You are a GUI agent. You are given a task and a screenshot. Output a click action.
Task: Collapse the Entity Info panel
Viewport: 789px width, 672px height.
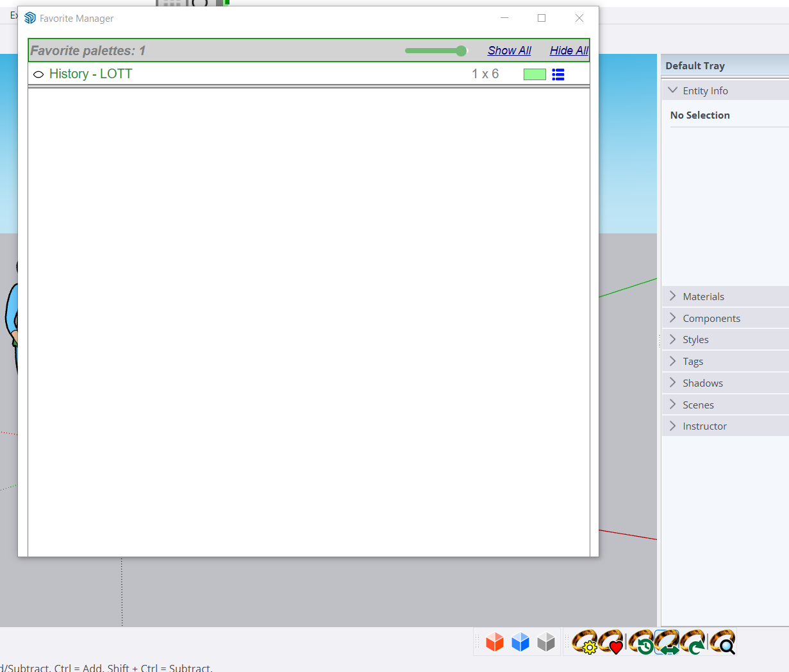(x=673, y=90)
